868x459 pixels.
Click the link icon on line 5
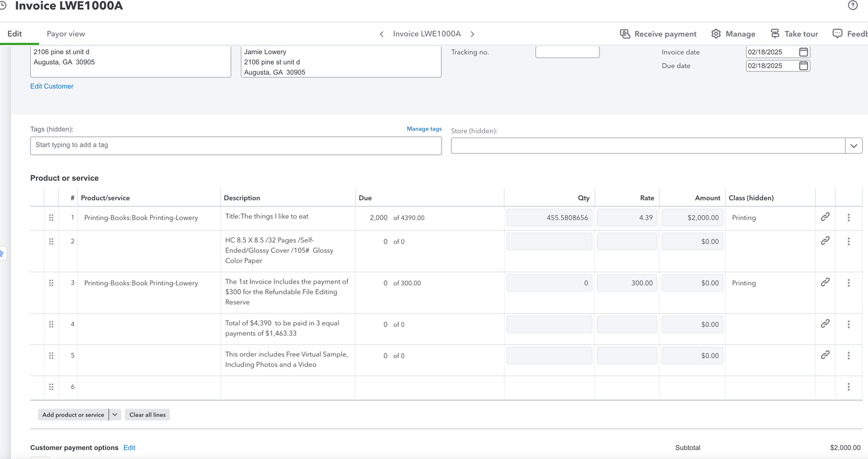click(825, 355)
